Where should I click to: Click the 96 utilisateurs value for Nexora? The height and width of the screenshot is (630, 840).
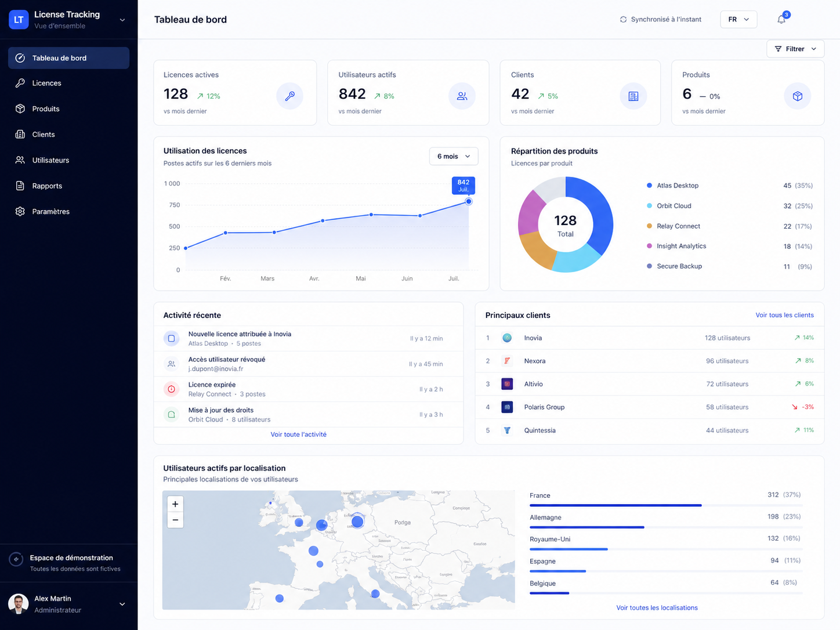(727, 361)
